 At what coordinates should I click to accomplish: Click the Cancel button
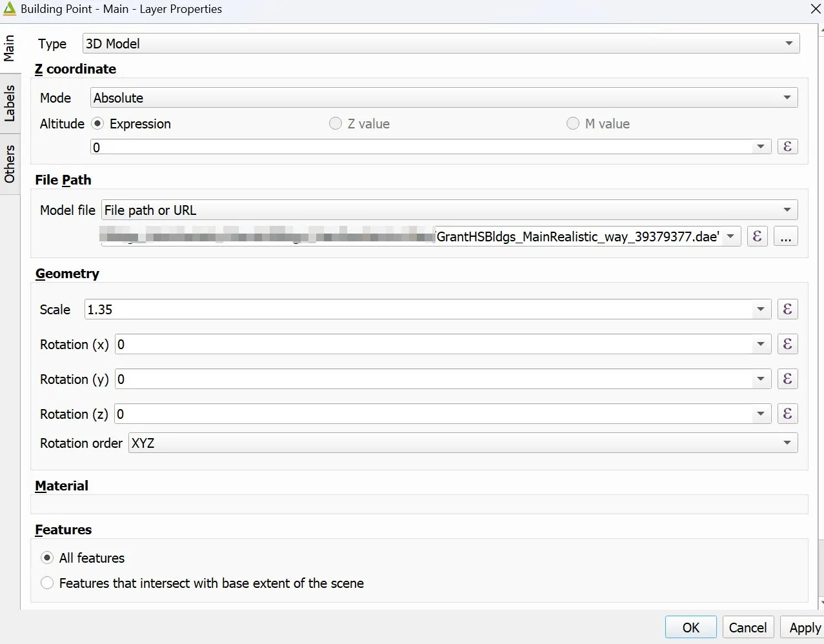(x=748, y=627)
